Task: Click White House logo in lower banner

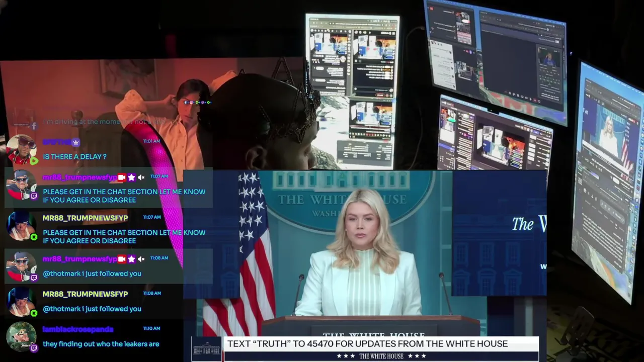Action: [x=206, y=349]
